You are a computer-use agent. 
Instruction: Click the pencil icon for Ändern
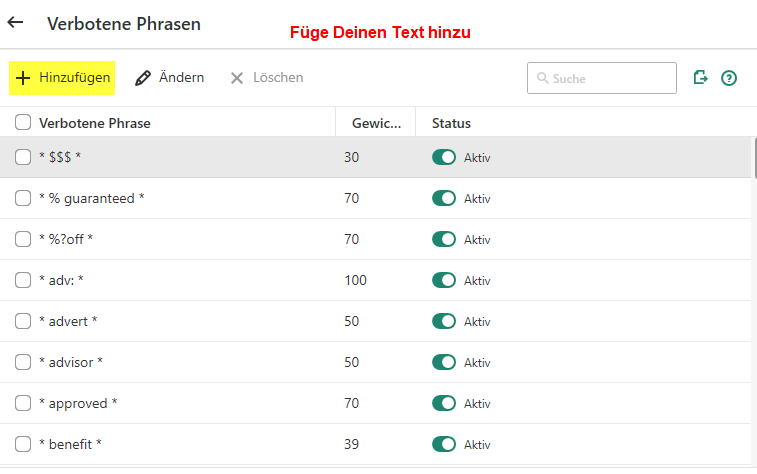click(x=143, y=78)
